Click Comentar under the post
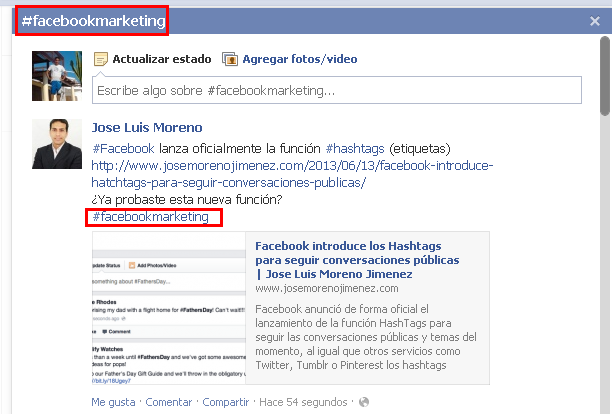 pos(169,402)
